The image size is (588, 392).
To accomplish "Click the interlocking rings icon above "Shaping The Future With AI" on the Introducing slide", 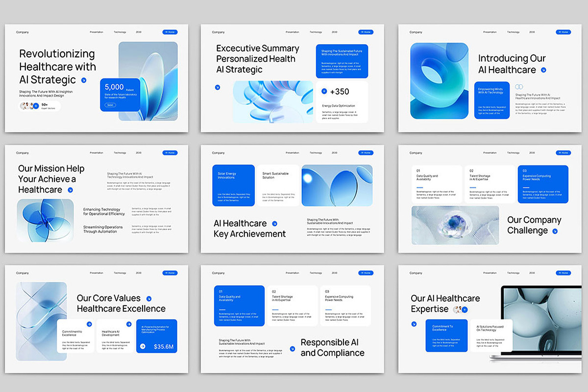I will point(519,87).
